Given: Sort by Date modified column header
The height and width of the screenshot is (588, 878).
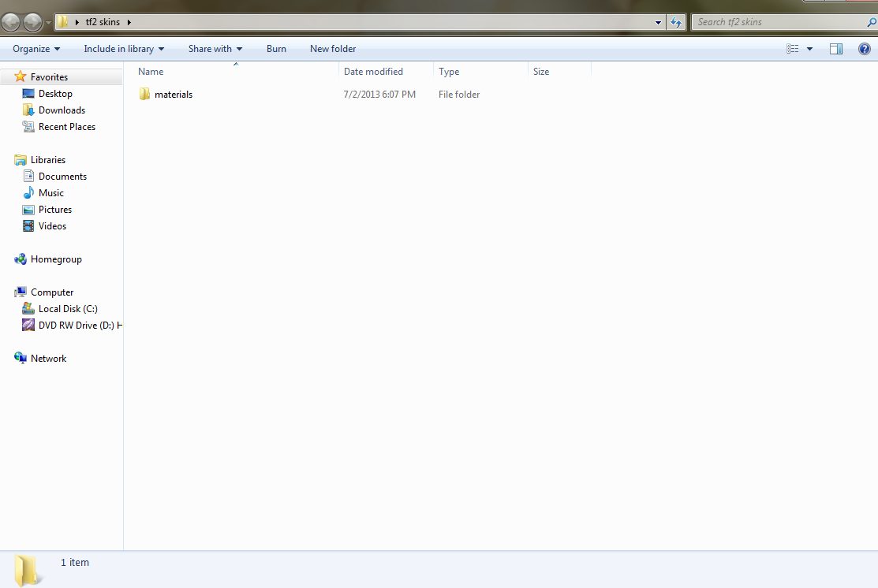Looking at the screenshot, I should point(386,72).
